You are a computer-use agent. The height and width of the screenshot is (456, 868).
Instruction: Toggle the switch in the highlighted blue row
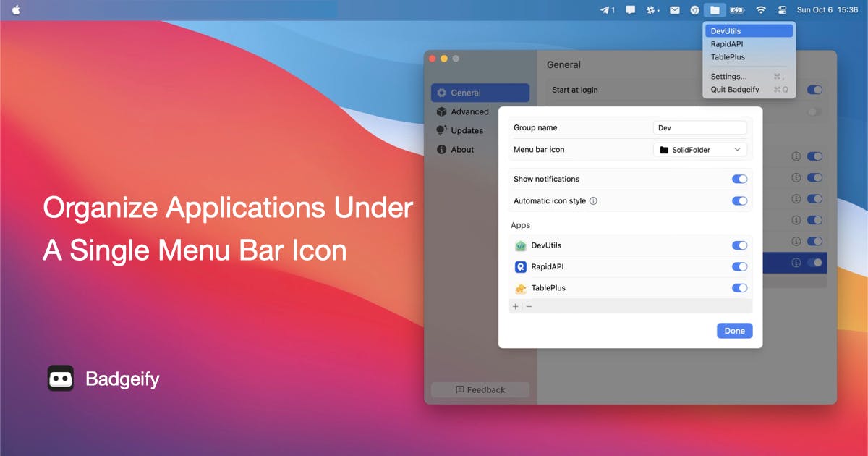[814, 263]
